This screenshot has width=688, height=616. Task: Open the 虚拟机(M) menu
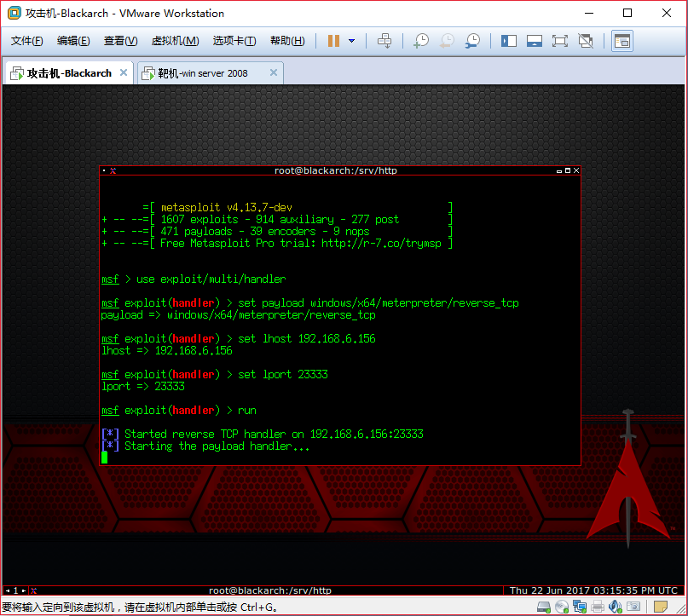(x=175, y=41)
